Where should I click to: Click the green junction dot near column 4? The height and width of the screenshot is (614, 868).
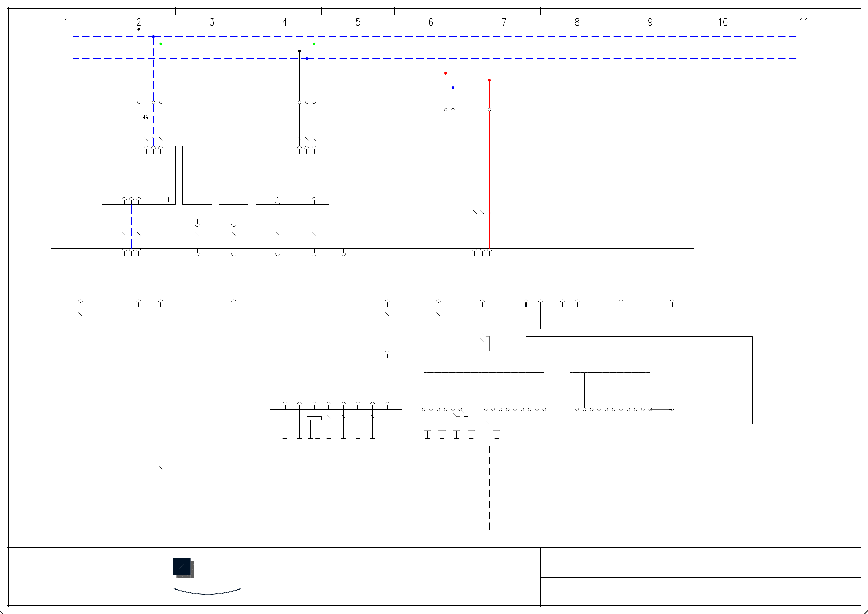coord(314,44)
